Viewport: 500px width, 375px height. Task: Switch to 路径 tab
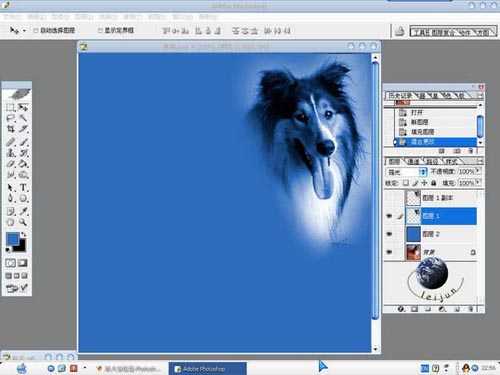pyautogui.click(x=432, y=162)
